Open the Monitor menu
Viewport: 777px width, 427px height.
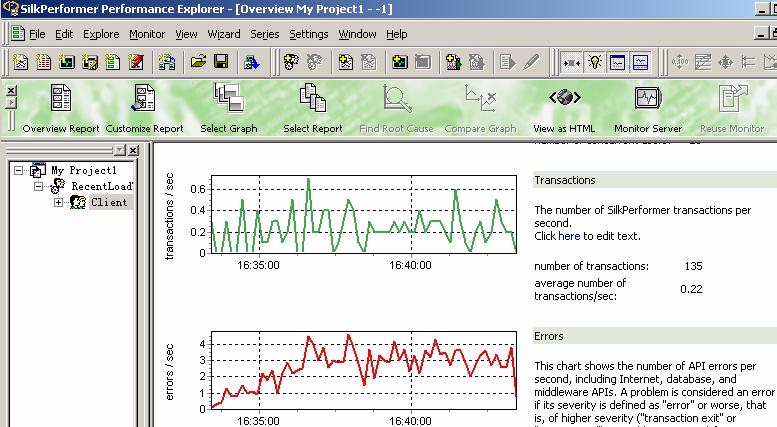pyautogui.click(x=146, y=34)
